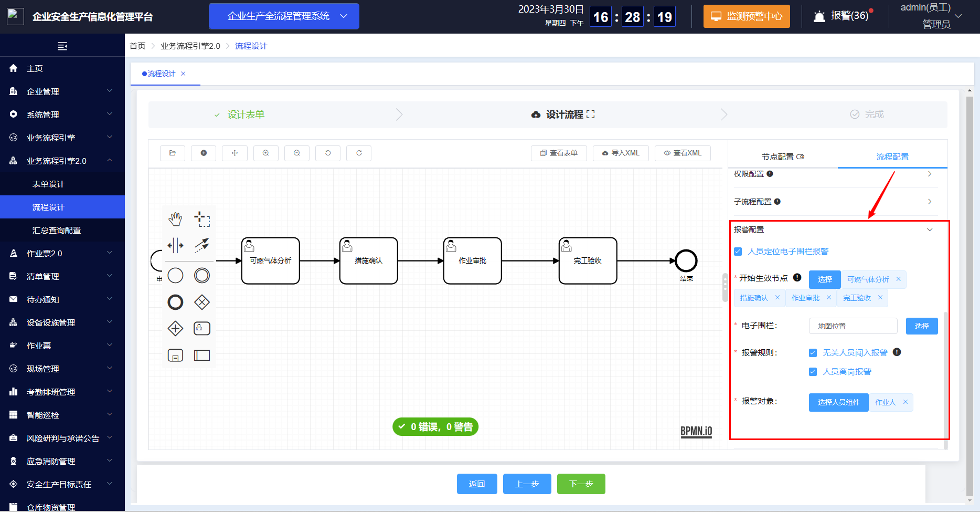Activate the global connect arrow tool

(x=202, y=245)
